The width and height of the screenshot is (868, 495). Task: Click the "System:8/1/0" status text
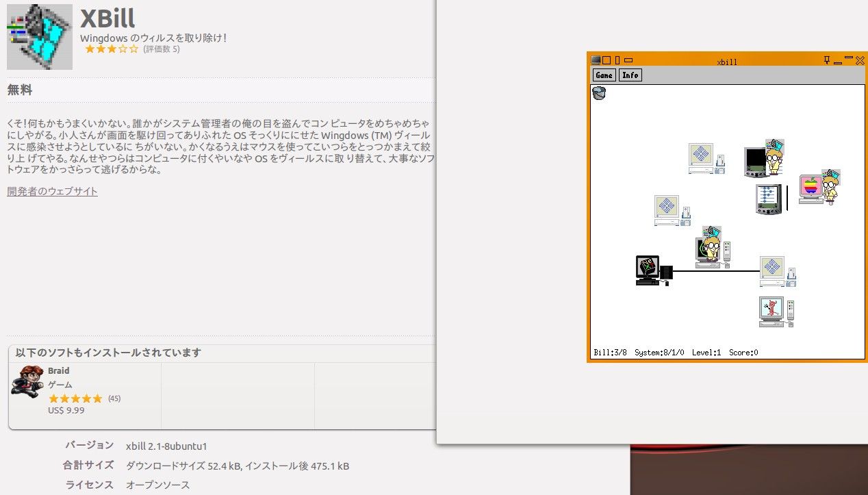pos(661,353)
